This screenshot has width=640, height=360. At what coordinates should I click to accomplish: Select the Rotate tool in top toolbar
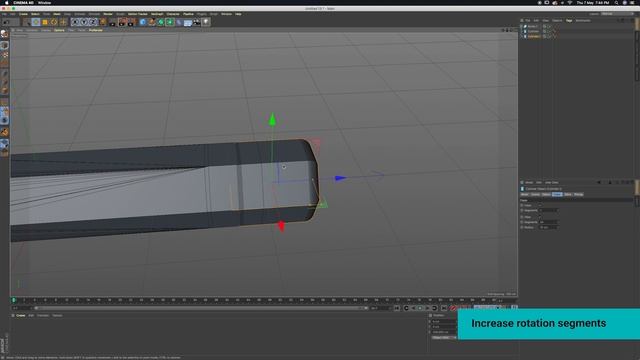54,22
